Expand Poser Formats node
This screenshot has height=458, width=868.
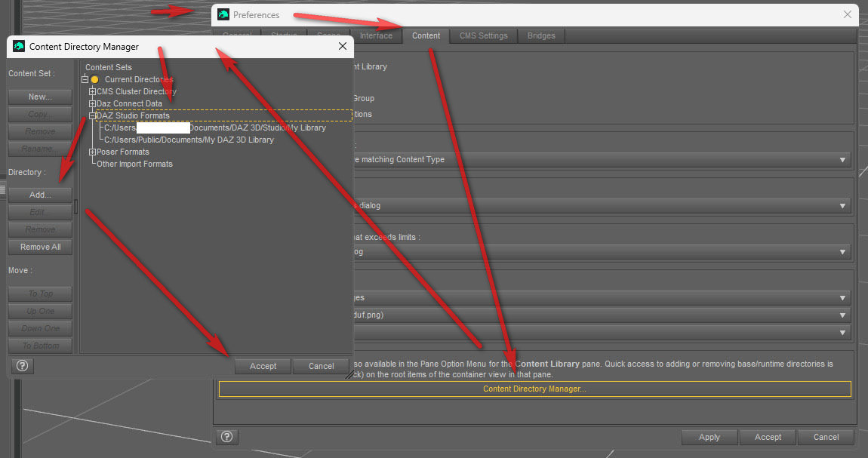click(92, 152)
